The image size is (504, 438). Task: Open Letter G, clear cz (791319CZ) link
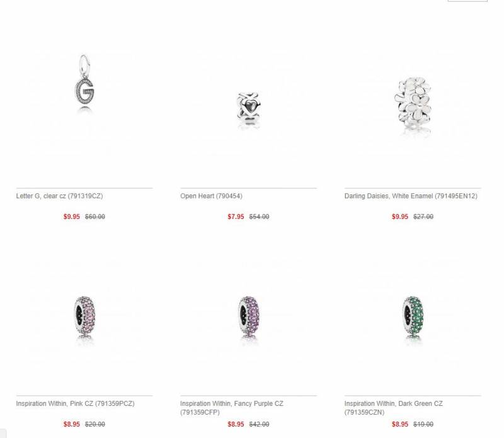pyautogui.click(x=59, y=196)
